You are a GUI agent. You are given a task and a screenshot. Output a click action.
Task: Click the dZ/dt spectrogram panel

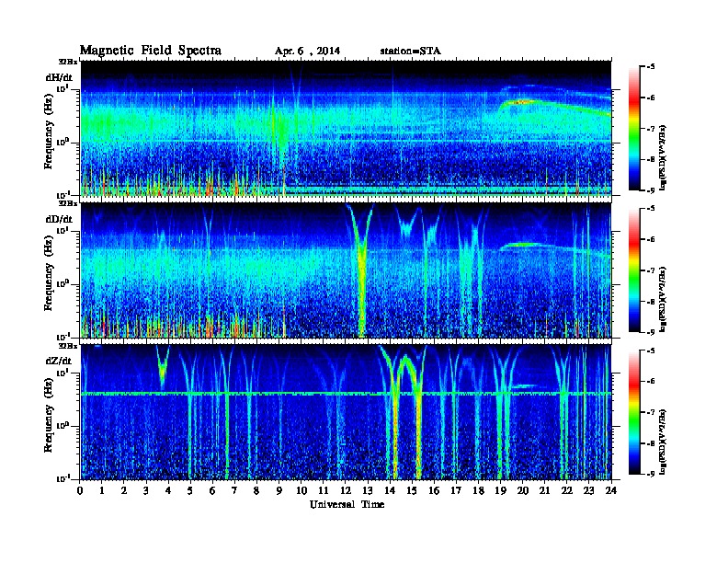point(346,412)
